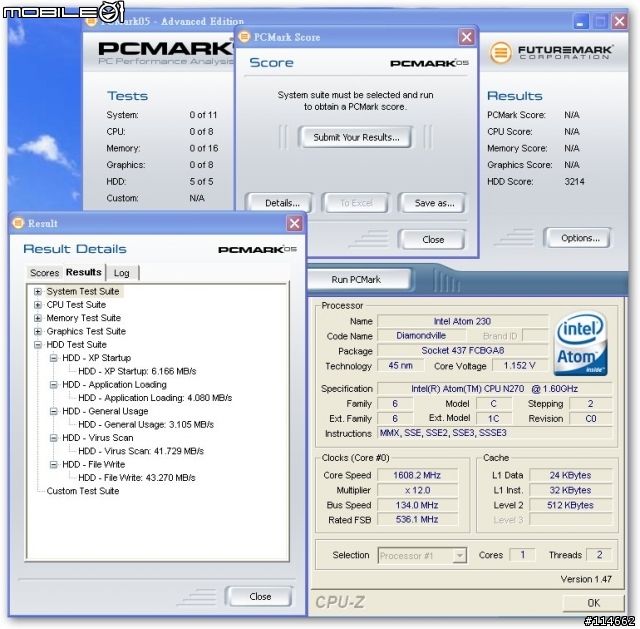Click the HDD tests count 5 of 5
Image resolution: width=640 pixels, height=629 pixels.
click(x=201, y=182)
